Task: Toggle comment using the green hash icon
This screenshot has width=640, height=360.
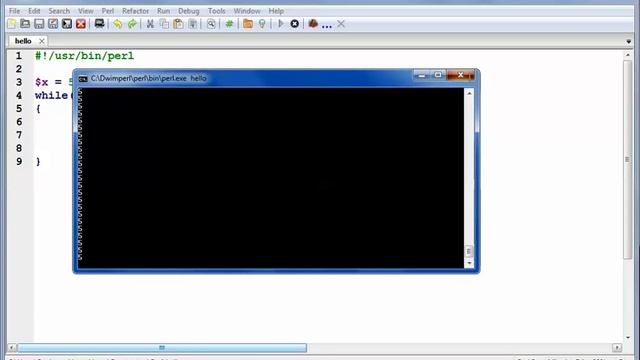Action: click(x=229, y=24)
